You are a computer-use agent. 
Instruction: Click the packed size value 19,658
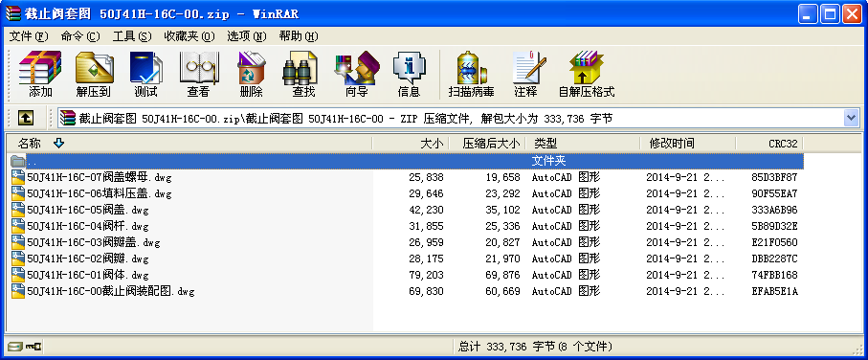tap(502, 178)
